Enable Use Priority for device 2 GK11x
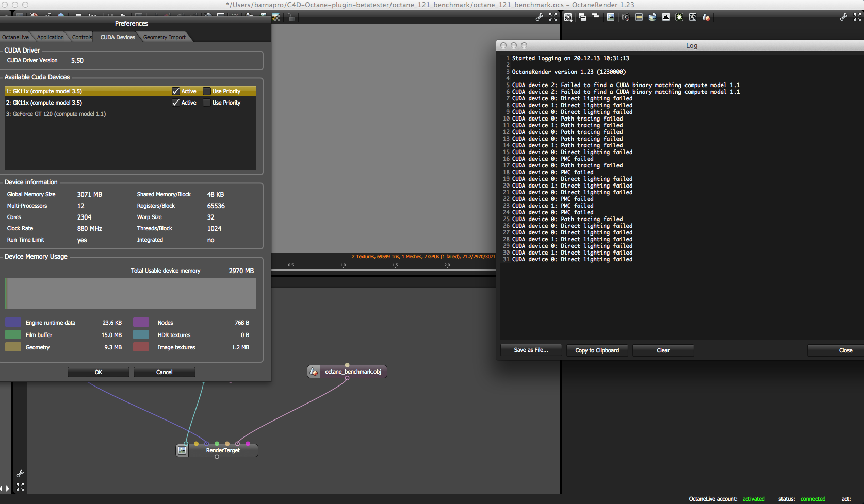The width and height of the screenshot is (864, 504). [x=207, y=103]
